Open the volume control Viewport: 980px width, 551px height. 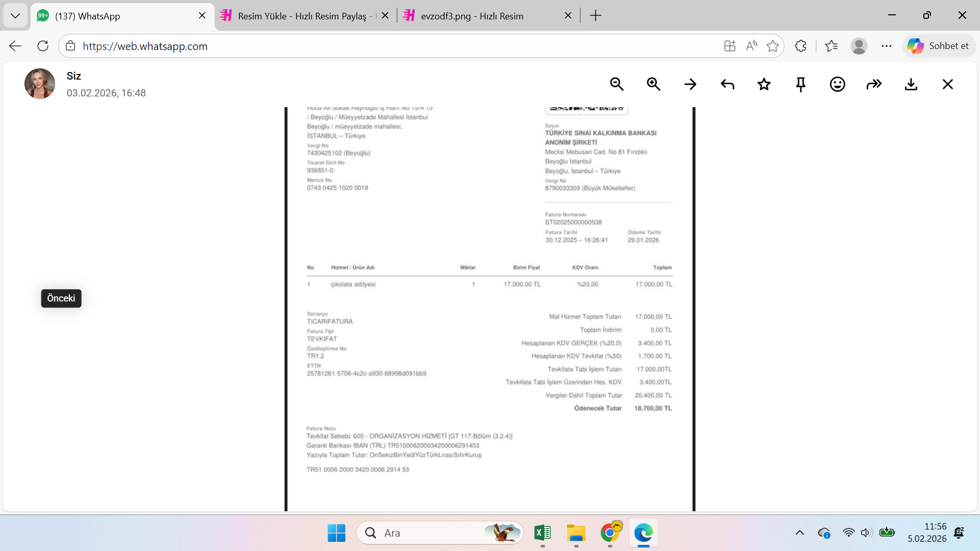(866, 533)
